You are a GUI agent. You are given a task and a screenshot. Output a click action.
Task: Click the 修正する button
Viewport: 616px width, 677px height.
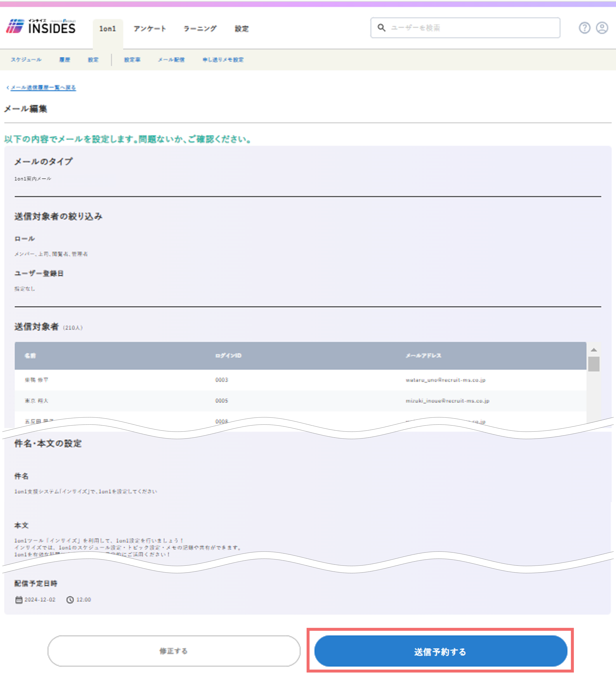174,651
